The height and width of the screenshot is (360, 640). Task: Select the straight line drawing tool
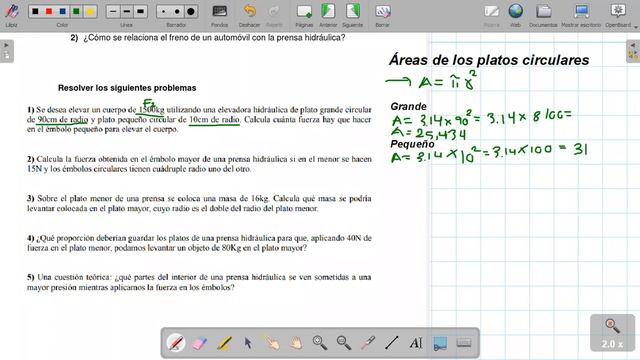point(392,343)
